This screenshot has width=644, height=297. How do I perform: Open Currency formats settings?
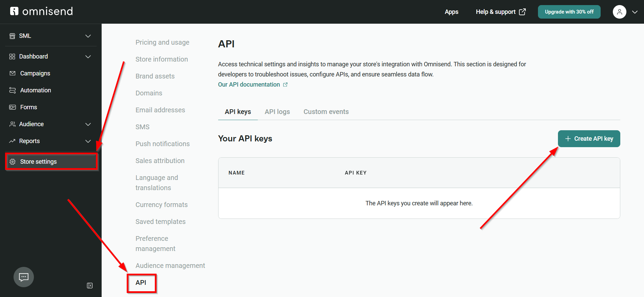click(162, 205)
